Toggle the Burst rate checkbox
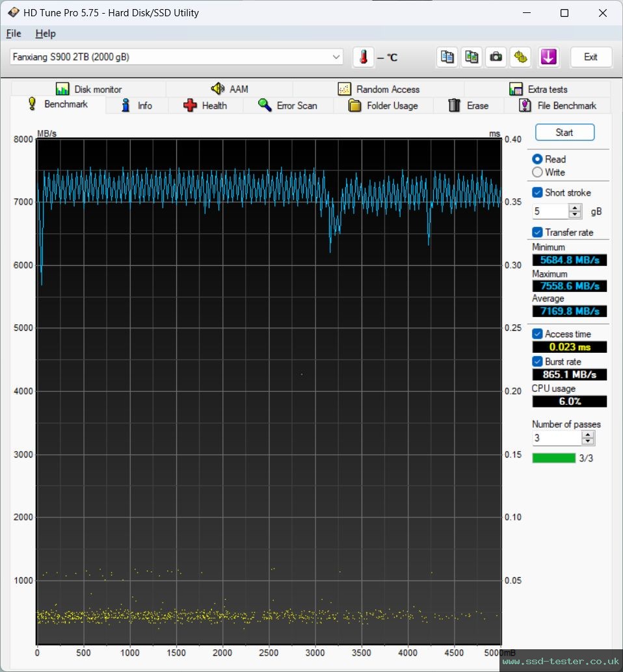This screenshot has width=623, height=672. (x=537, y=362)
